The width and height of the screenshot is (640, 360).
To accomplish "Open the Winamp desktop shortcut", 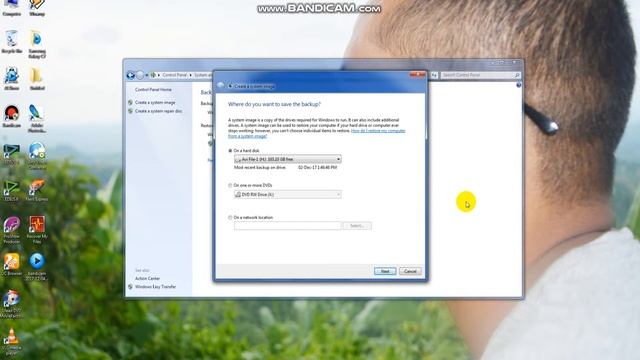I will [37, 7].
